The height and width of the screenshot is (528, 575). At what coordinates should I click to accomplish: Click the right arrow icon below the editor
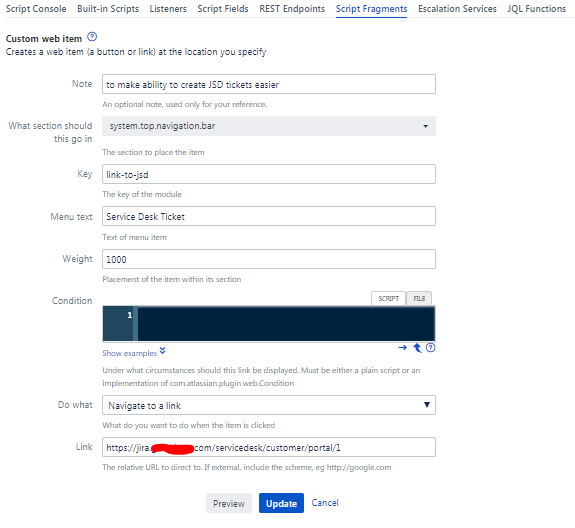pyautogui.click(x=403, y=347)
